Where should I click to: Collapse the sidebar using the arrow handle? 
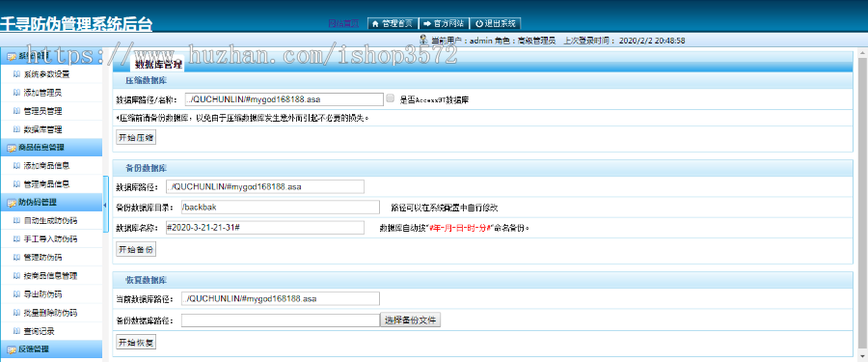[x=105, y=205]
